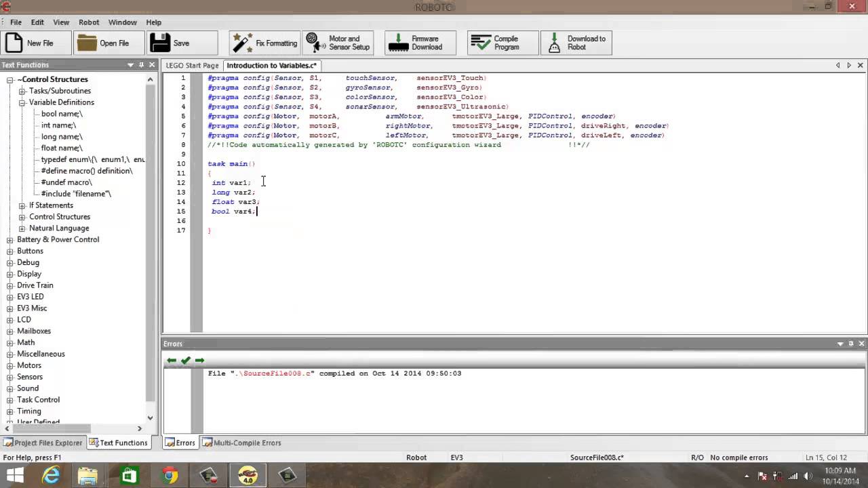Screen dimensions: 868x488
Task: Close the Errors panel
Action: coord(861,344)
